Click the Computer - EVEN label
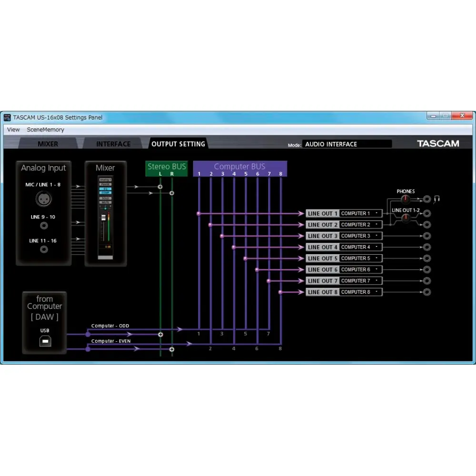Viewport: 476px width, 476px height. [111, 341]
